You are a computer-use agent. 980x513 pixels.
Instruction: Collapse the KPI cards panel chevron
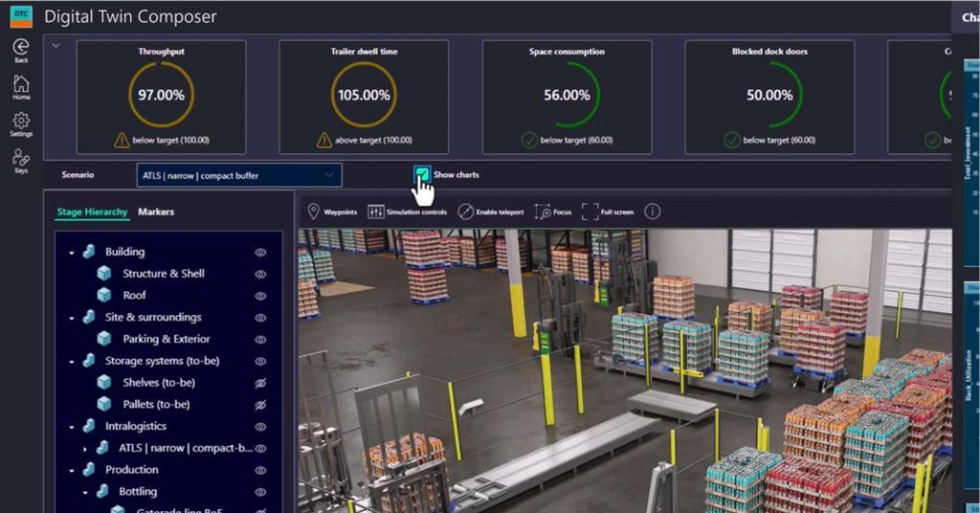(x=56, y=46)
